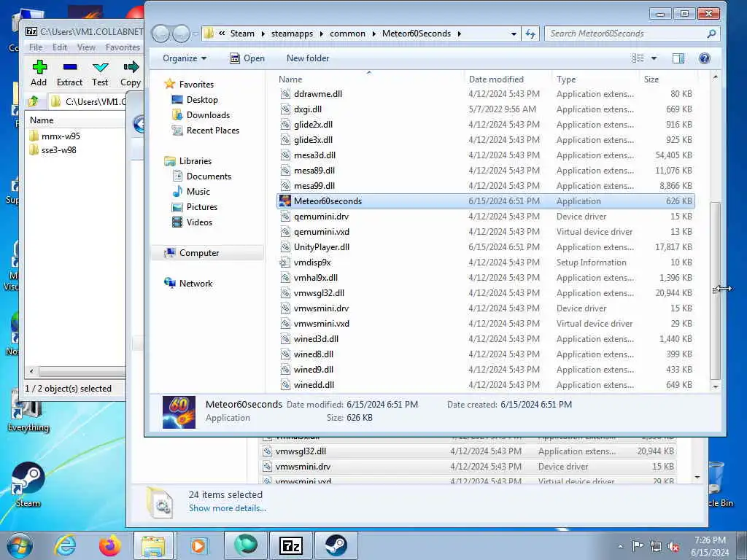Click the search magnifier icon

711,34
